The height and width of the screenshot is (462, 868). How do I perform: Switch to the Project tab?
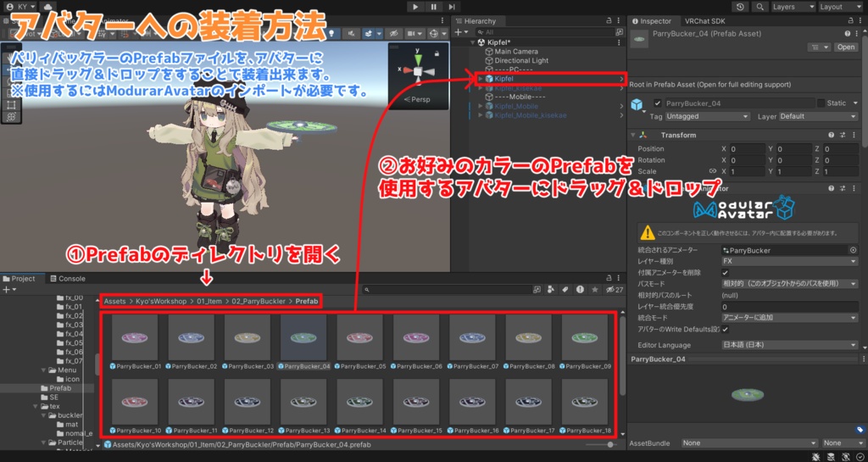[x=19, y=278]
